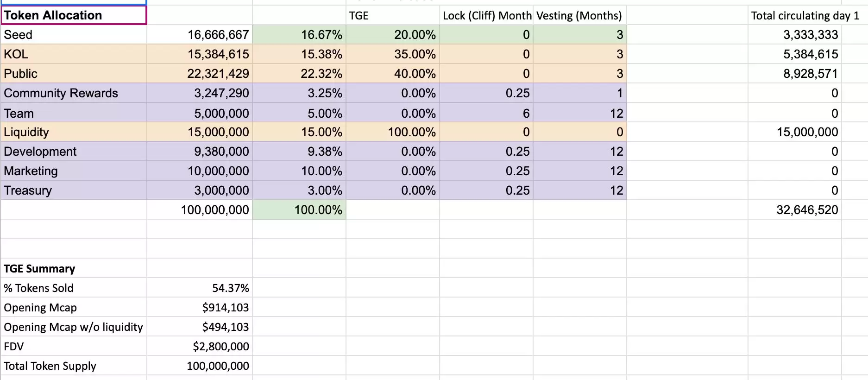Viewport: 868px width, 380px height.
Task: Select the circulating total 32,646,520 cell
Action: (795, 210)
